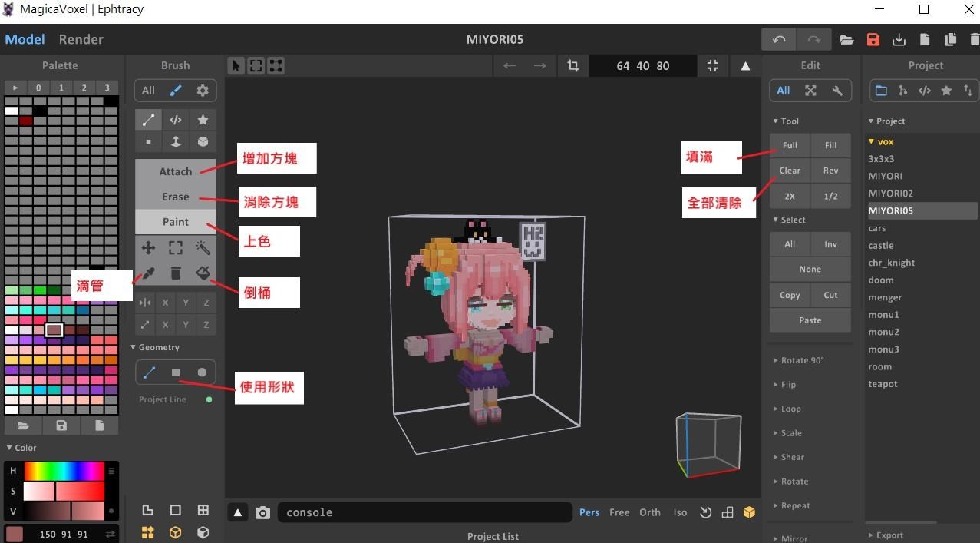Toggle mirror X axis button
This screenshot has width=980, height=543.
click(x=165, y=303)
